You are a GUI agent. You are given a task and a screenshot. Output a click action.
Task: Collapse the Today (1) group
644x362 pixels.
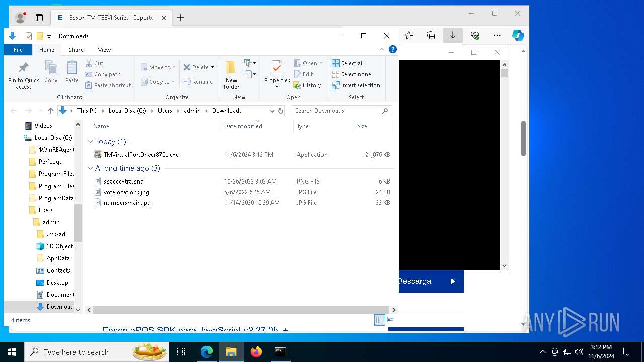click(x=90, y=142)
